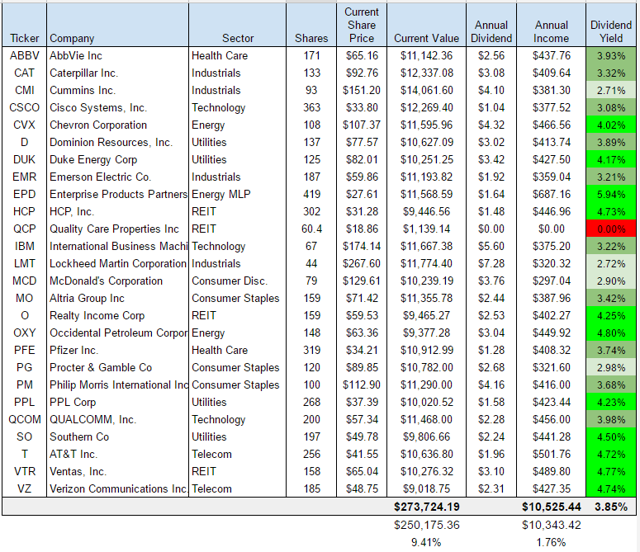The image size is (640, 552).
Task: Click the 4.80% yield cell for OXY
Action: 611,333
